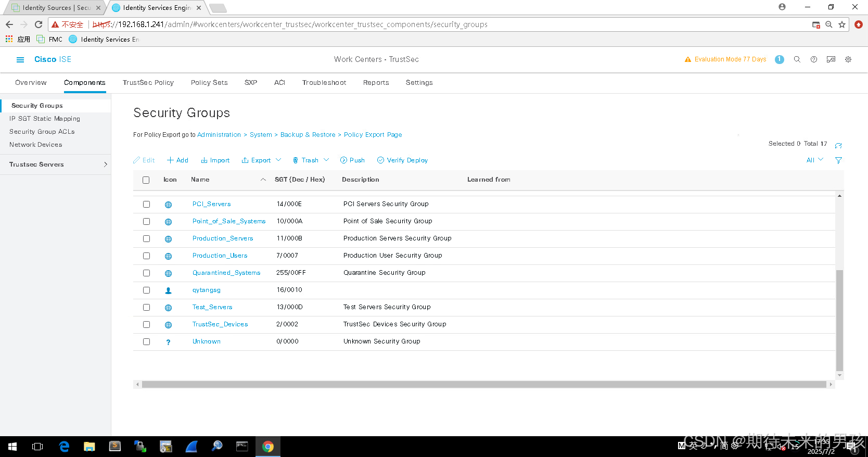
Task: Click the table vertical scrollbar thumb
Action: [x=839, y=321]
